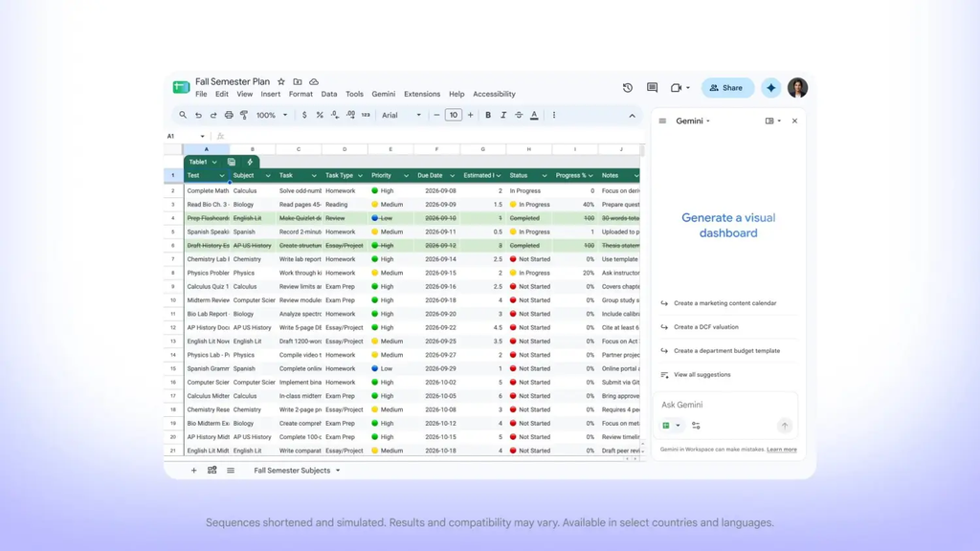Open the Insert menu
Image resolution: width=980 pixels, height=551 pixels.
coord(271,95)
